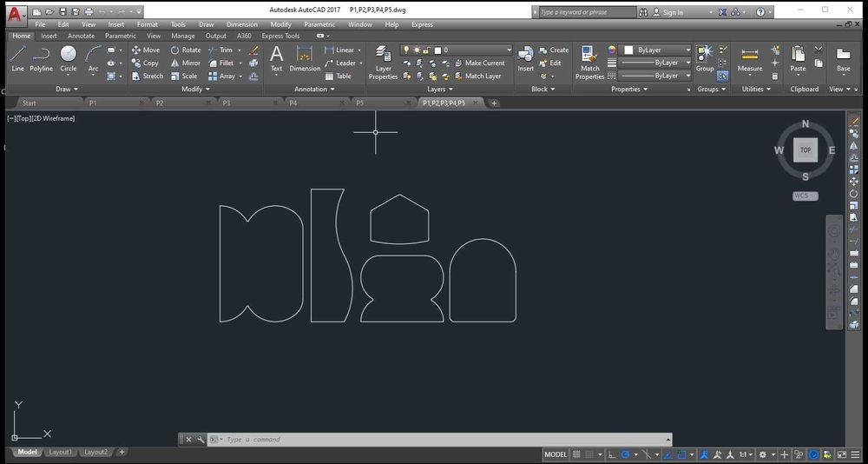The width and height of the screenshot is (868, 464).
Task: Click the Paste clipboard button
Action: click(798, 59)
